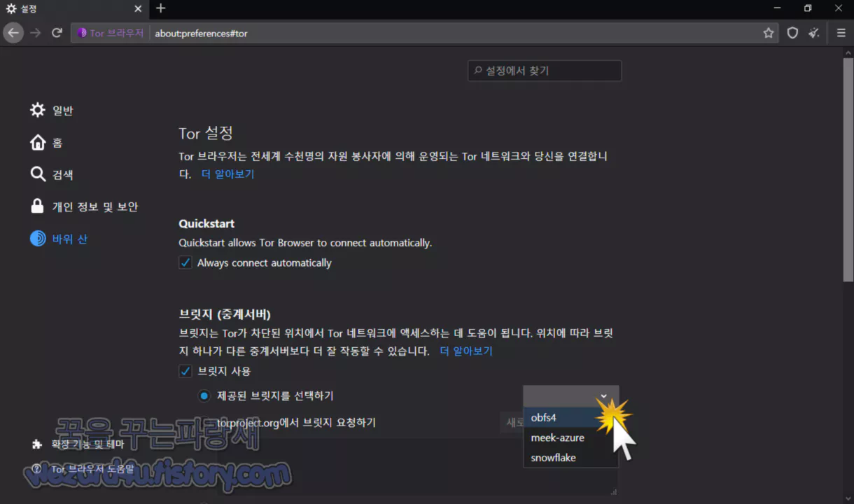Image resolution: width=854 pixels, height=504 pixels.
Task: Open the bridge type dropdown
Action: (x=570, y=395)
